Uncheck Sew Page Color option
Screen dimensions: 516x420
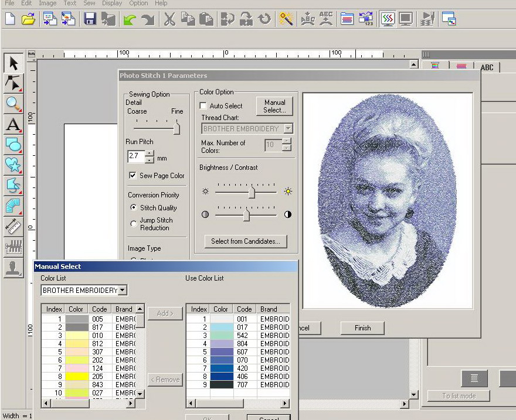click(132, 176)
